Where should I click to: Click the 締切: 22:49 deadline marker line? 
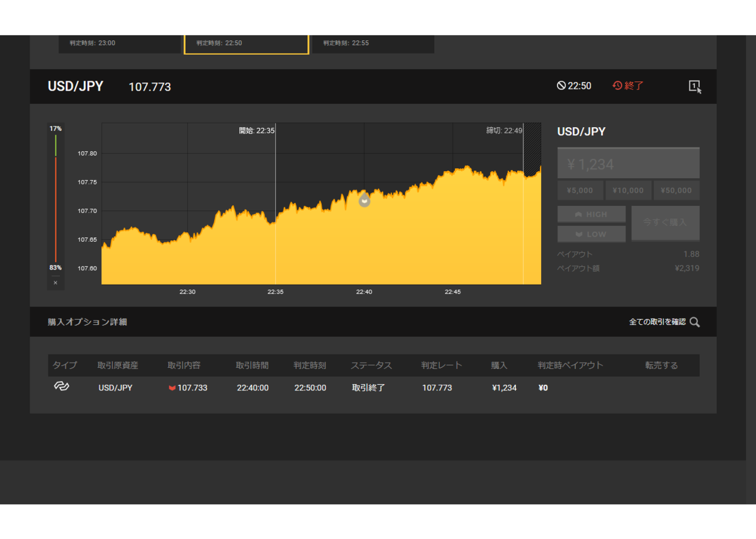point(523,203)
